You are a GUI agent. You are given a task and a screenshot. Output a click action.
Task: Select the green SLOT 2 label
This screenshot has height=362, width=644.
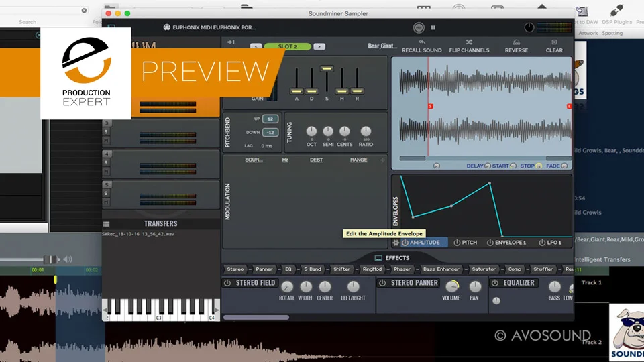(x=288, y=46)
